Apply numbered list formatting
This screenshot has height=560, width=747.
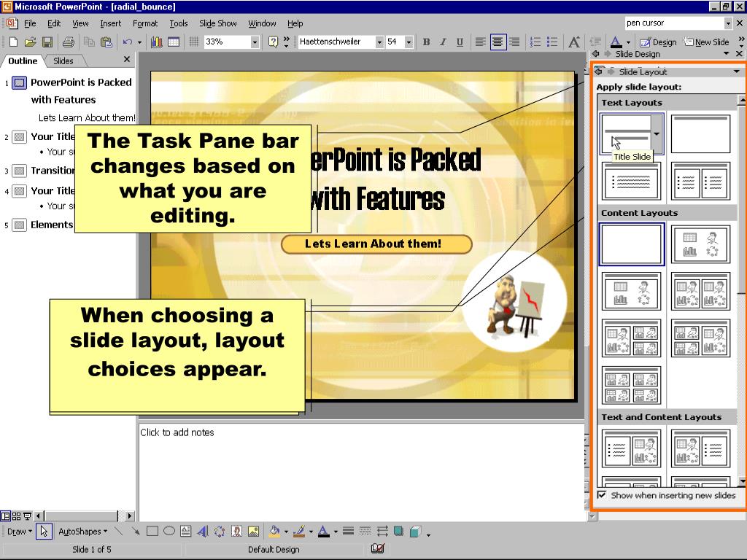click(535, 42)
